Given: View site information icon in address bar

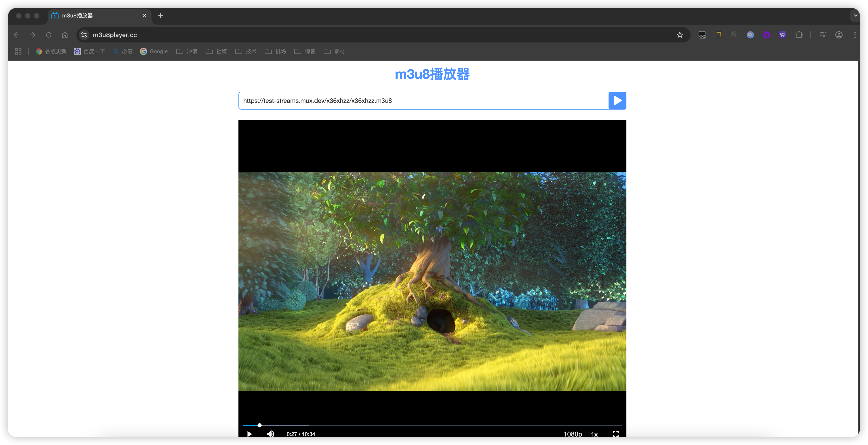Looking at the screenshot, I should click(84, 35).
